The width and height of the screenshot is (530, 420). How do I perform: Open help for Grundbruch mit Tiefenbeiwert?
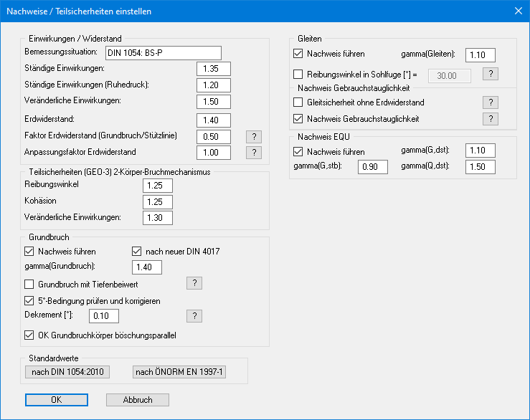[194, 284]
